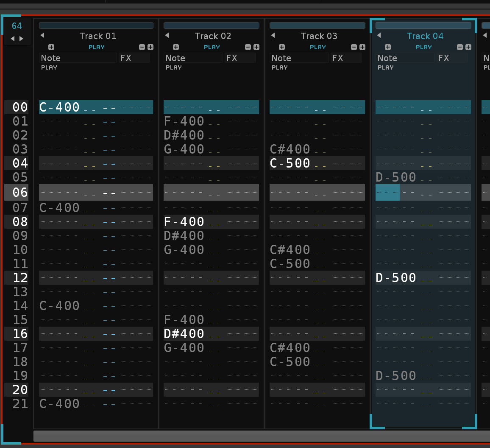
Task: Click Track 02 Note column header
Action: [193, 58]
